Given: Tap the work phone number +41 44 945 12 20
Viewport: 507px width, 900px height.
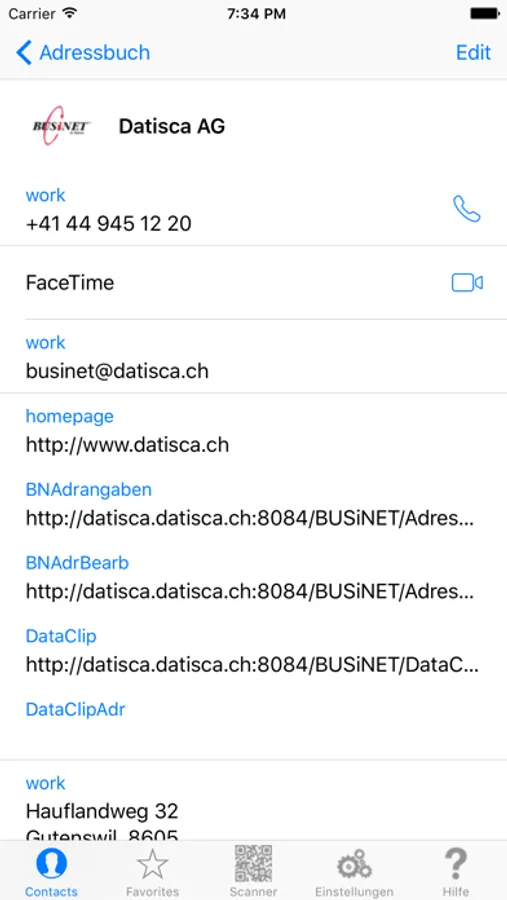Looking at the screenshot, I should [x=109, y=223].
